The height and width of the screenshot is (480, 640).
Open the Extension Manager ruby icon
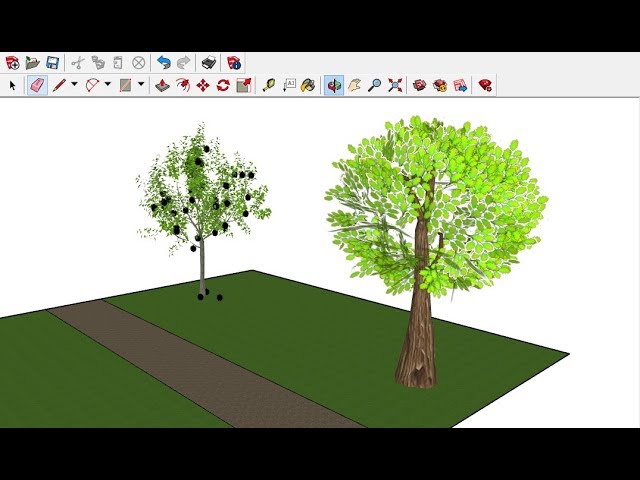[x=485, y=85]
